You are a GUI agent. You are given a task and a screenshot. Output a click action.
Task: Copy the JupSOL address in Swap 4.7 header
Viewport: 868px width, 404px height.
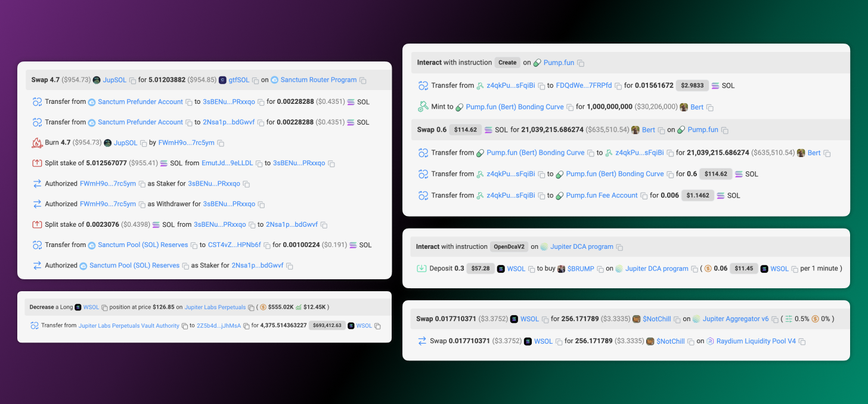tap(133, 80)
